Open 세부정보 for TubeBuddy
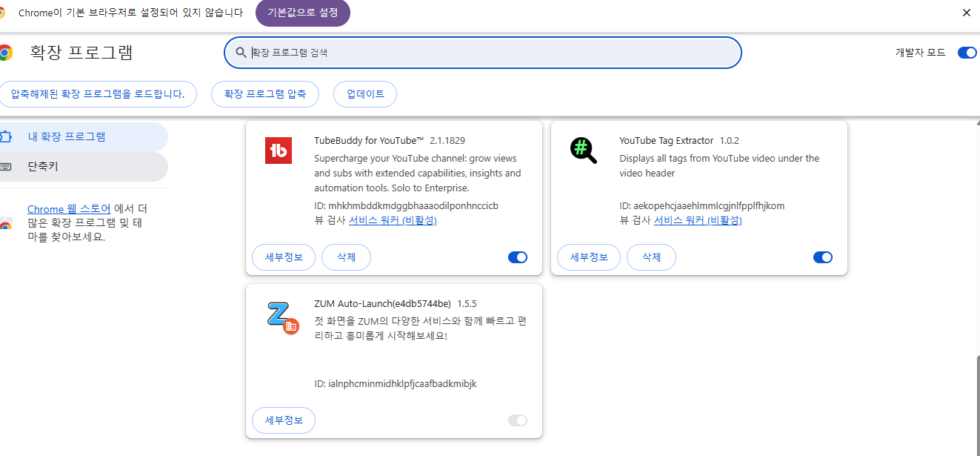 284,257
